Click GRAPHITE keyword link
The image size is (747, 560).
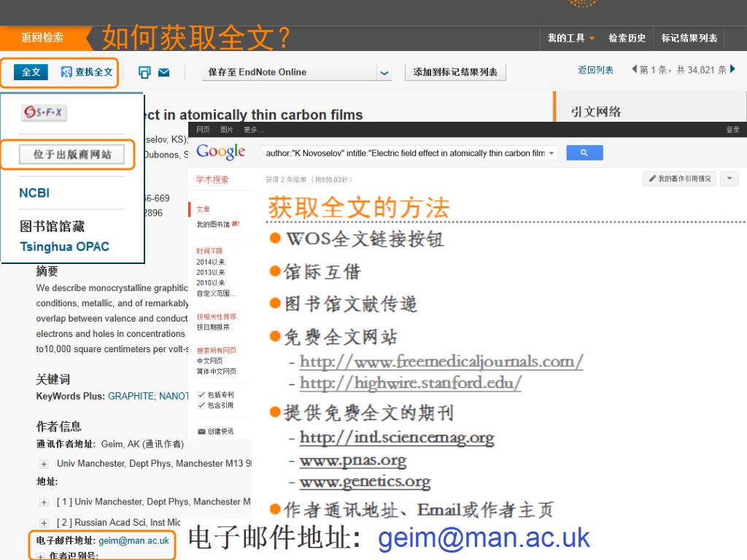click(131, 396)
